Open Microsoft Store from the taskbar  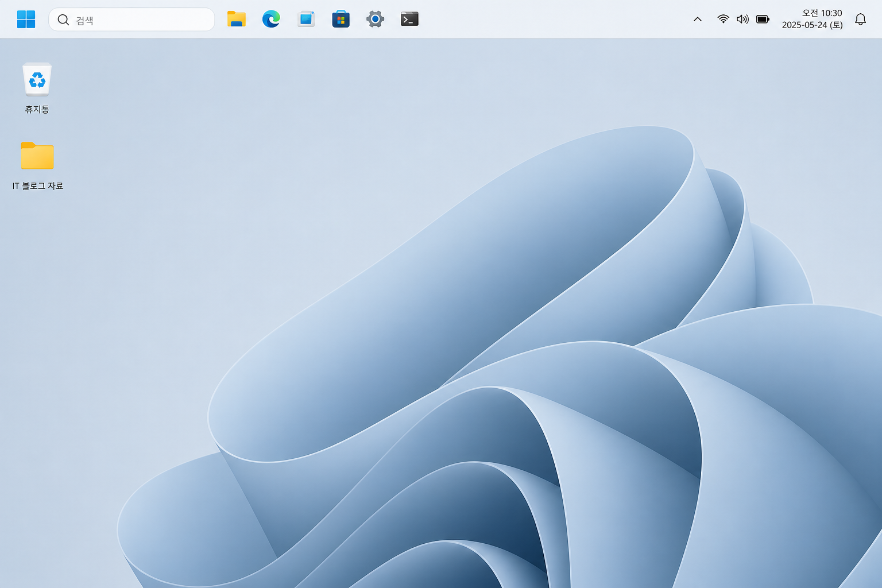click(341, 20)
